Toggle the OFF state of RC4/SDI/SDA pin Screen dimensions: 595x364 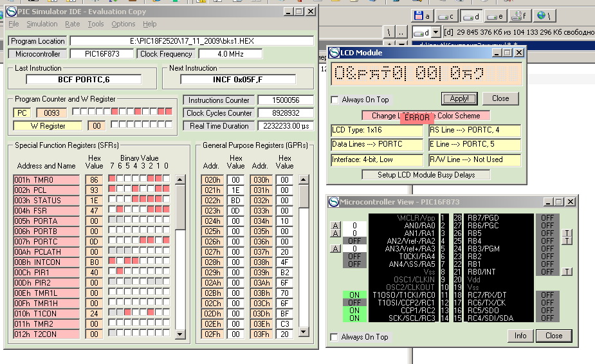pos(547,318)
